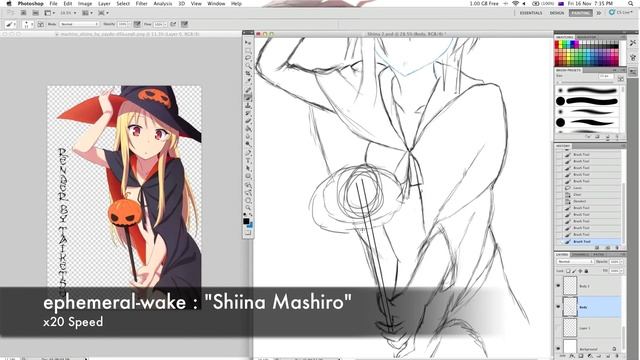Toggle tablet pressure for opacity
The width and height of the screenshot is (640, 360).
(137, 24)
